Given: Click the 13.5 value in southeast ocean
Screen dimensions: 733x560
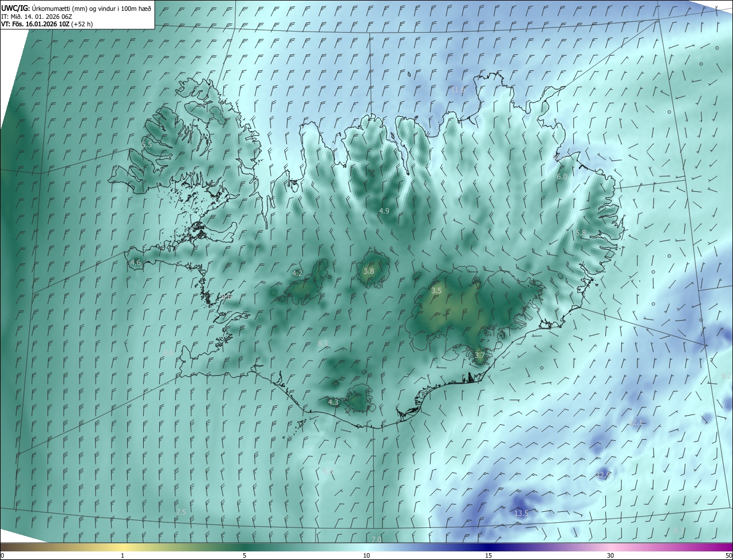Looking at the screenshot, I should click(x=522, y=514).
